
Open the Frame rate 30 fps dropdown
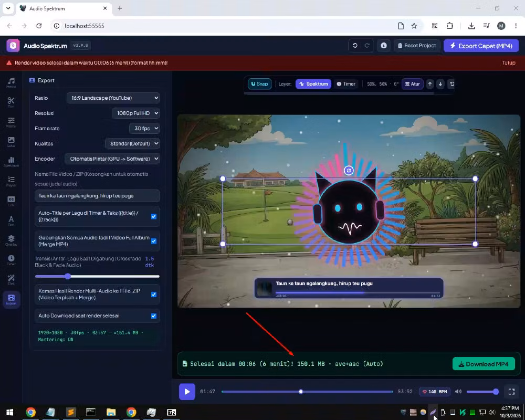pos(144,128)
